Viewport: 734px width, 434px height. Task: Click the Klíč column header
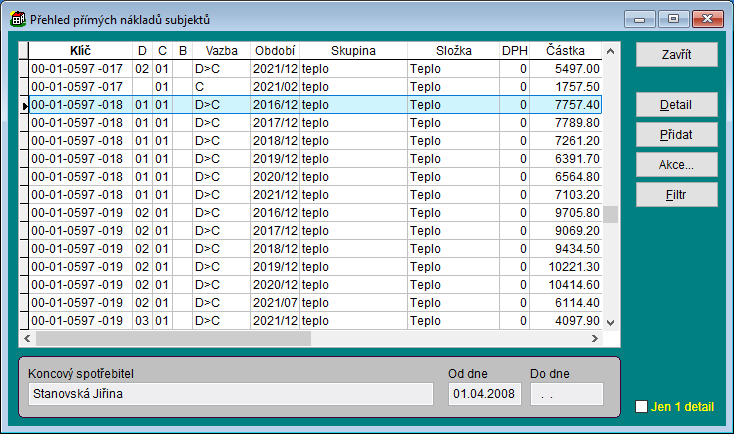[x=79, y=51]
